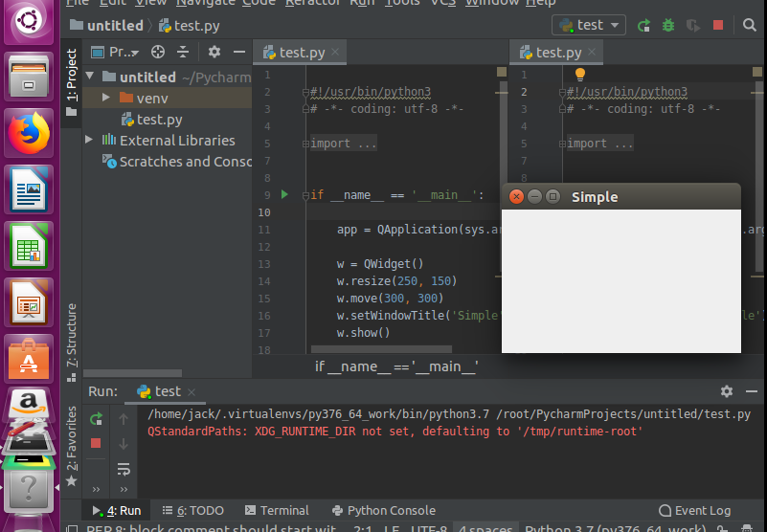Screen dimensions: 767x532
Task: Expand the venv folder
Action: coord(105,98)
